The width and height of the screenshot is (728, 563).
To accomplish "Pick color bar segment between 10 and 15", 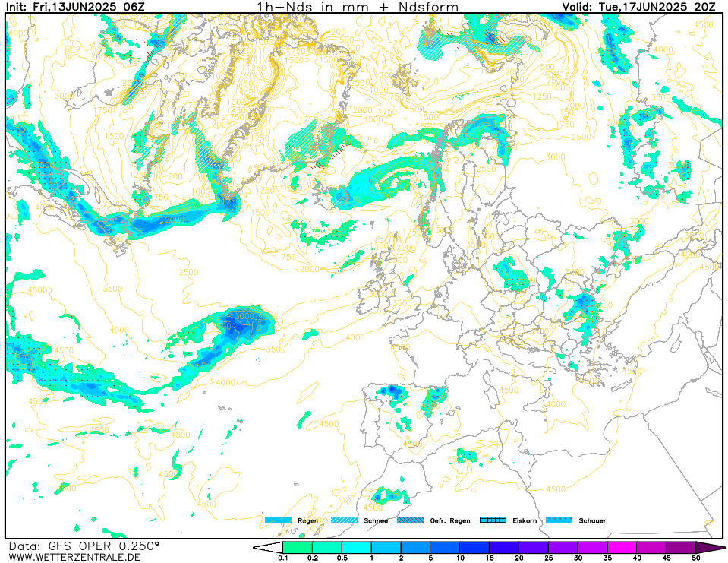I will (x=474, y=548).
